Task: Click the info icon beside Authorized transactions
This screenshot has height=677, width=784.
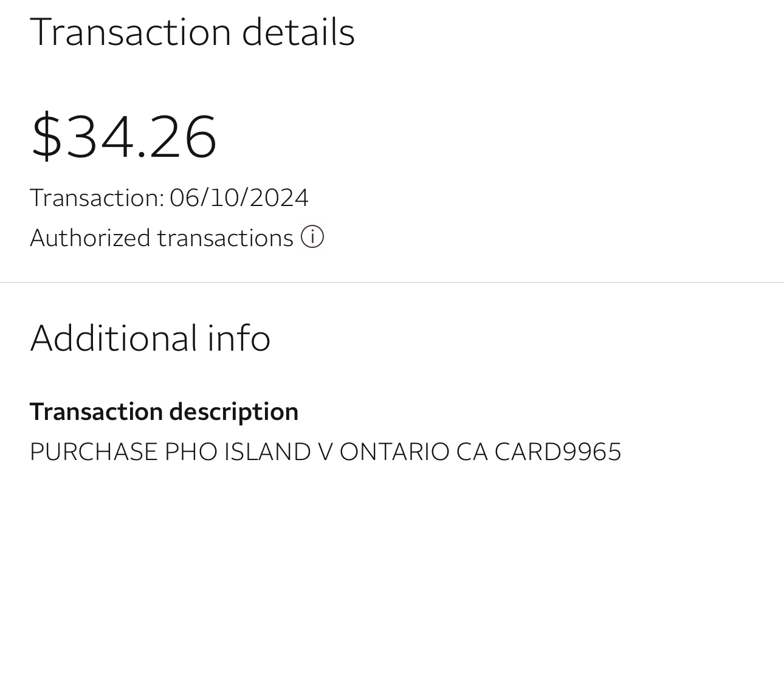Action: (312, 237)
